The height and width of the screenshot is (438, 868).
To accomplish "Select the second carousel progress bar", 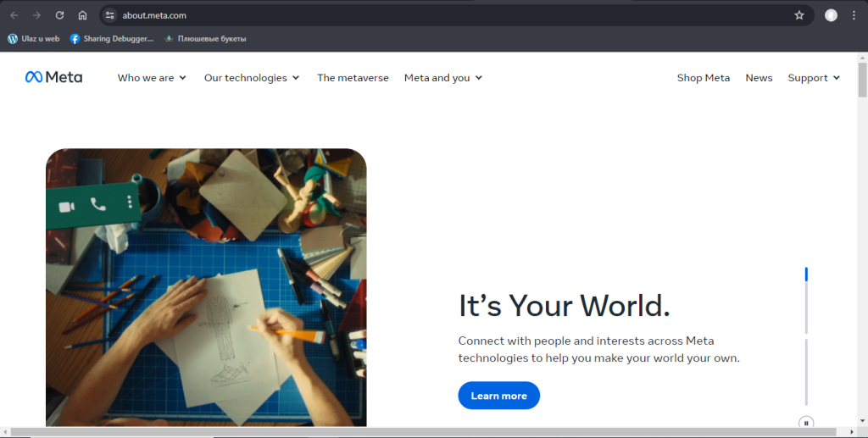I will tap(806, 371).
